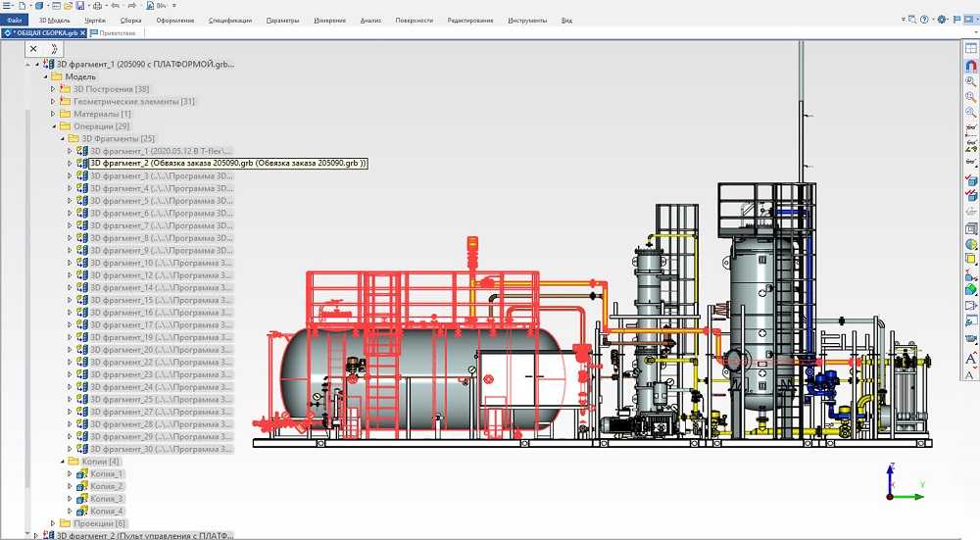980x540 pixels.
Task: Expand the Проекции [6] folder
Action: [53, 523]
